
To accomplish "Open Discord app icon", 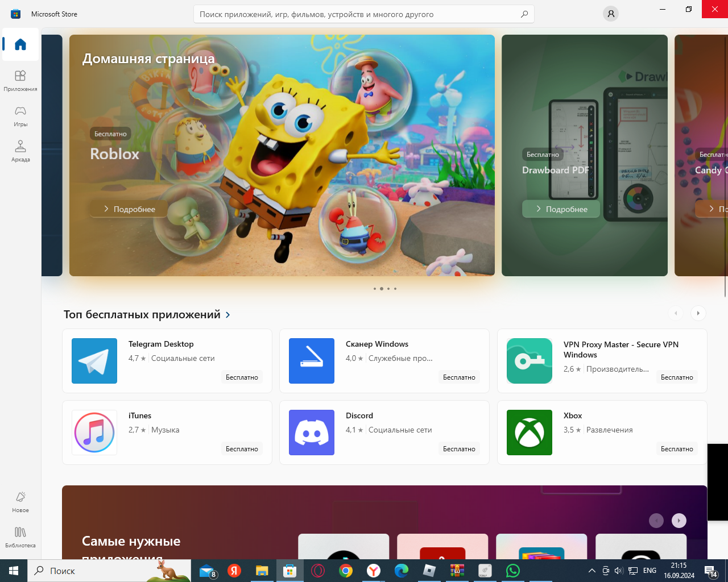I will click(x=312, y=433).
